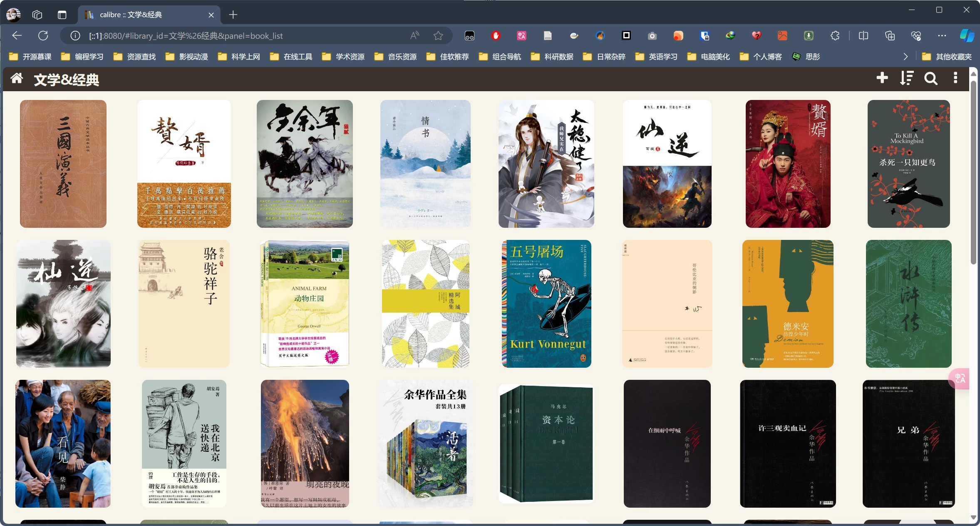
Task: Open browser settings and more ellipsis
Action: 942,36
